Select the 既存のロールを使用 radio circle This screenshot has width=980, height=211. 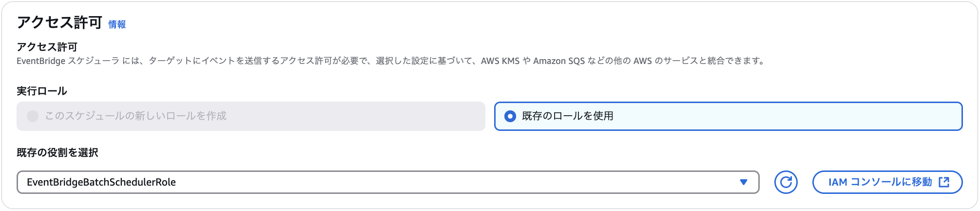pyautogui.click(x=510, y=116)
